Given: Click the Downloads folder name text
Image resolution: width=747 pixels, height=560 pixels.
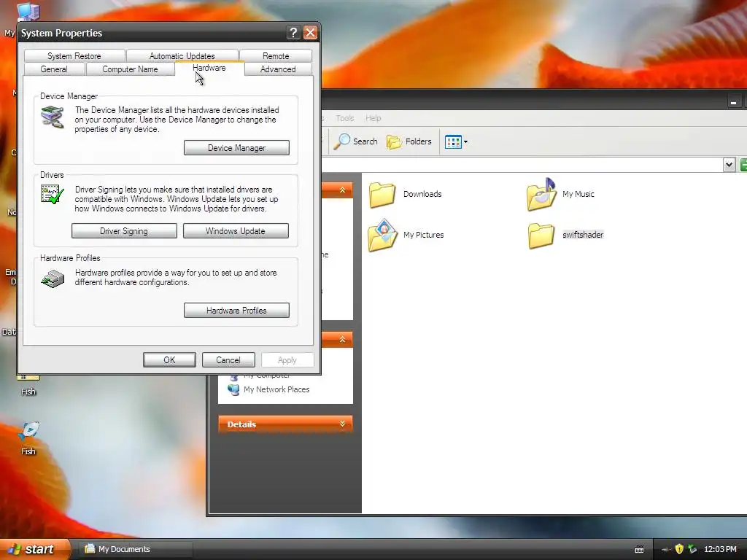Looking at the screenshot, I should point(422,194).
